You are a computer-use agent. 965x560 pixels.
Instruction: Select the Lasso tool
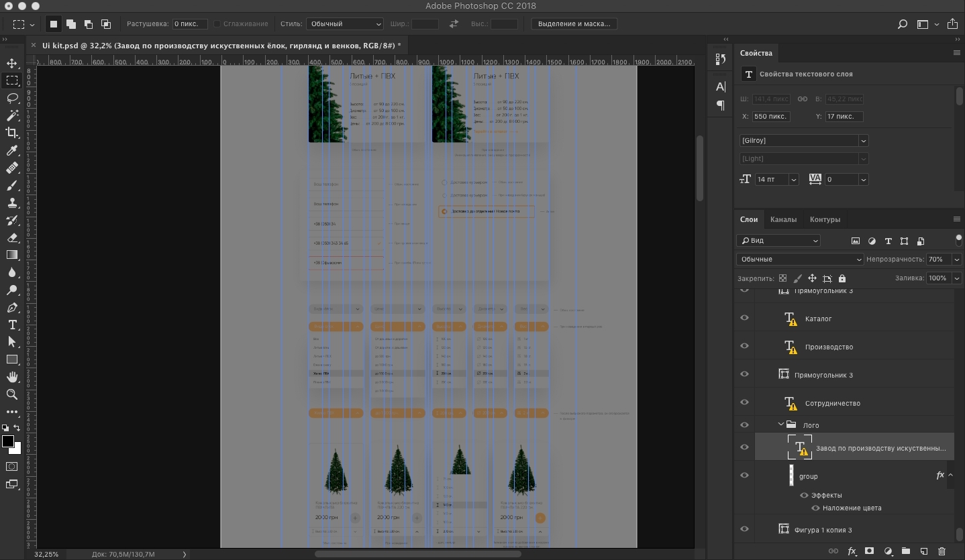12,98
